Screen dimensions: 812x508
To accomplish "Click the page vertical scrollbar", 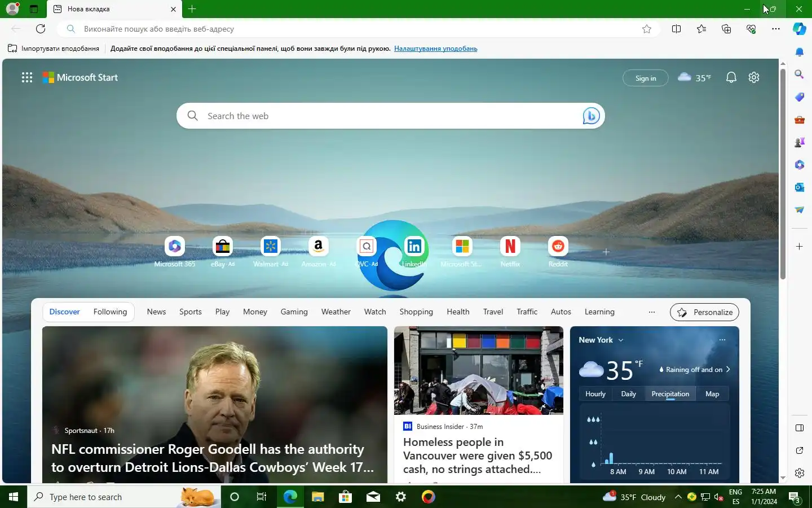I will (x=783, y=174).
